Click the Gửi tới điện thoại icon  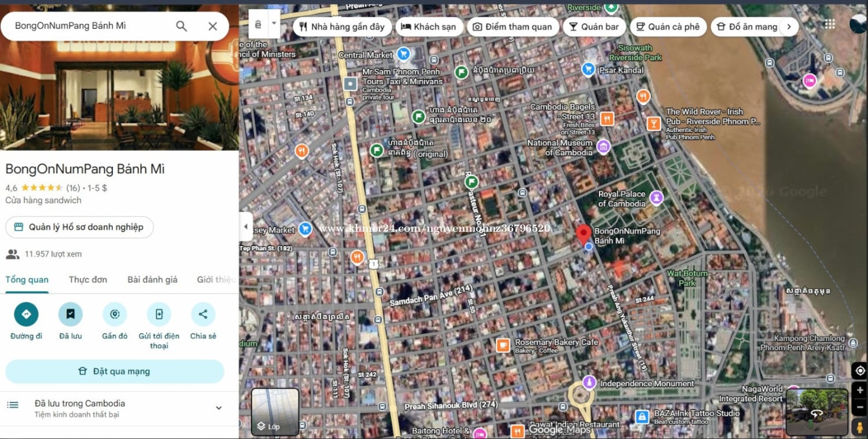point(159,314)
